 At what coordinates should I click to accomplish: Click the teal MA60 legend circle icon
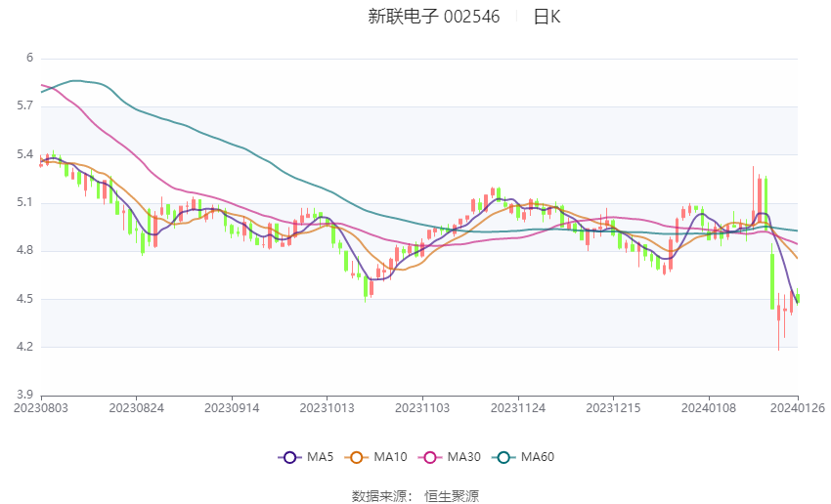(503, 457)
